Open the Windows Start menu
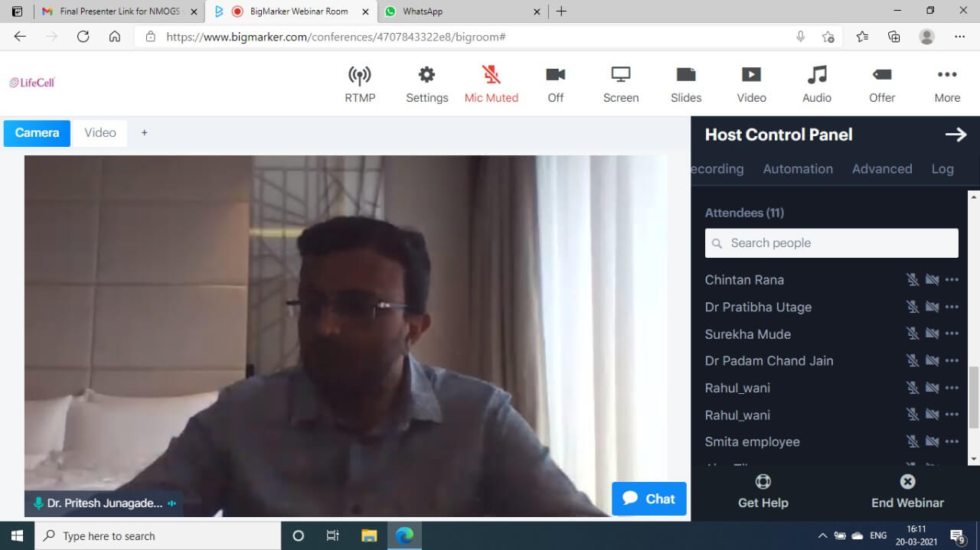The width and height of the screenshot is (980, 550). (x=17, y=535)
